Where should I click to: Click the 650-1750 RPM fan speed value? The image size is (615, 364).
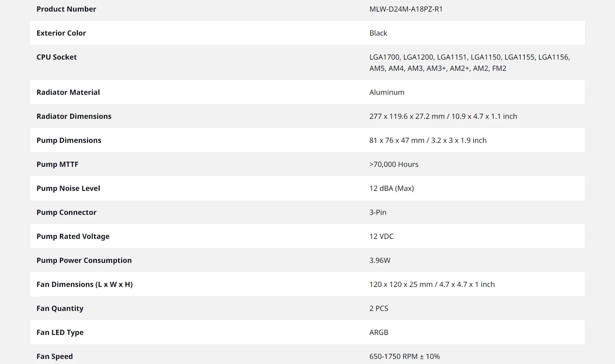point(404,356)
